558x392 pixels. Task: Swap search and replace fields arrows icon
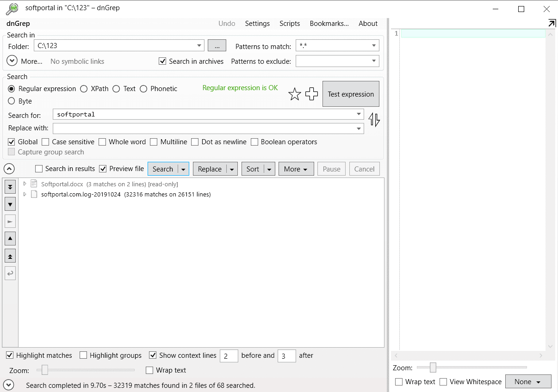(x=374, y=120)
